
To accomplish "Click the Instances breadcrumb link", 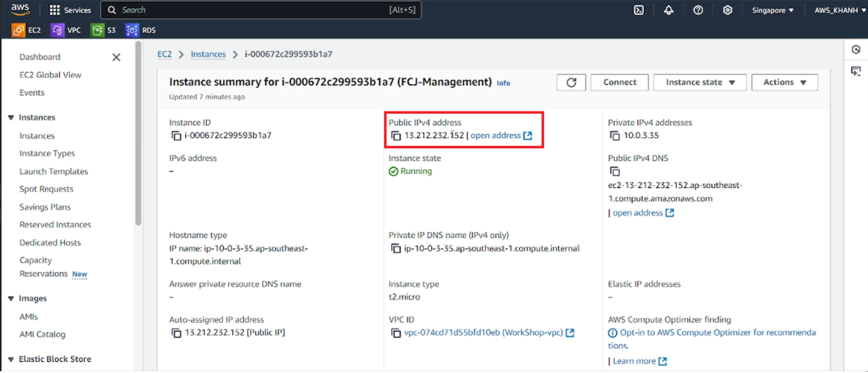I will point(208,54).
